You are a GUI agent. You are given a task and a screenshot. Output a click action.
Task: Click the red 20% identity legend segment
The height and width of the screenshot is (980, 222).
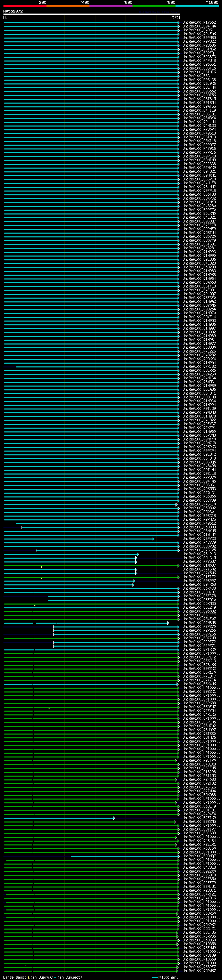[25, 6]
